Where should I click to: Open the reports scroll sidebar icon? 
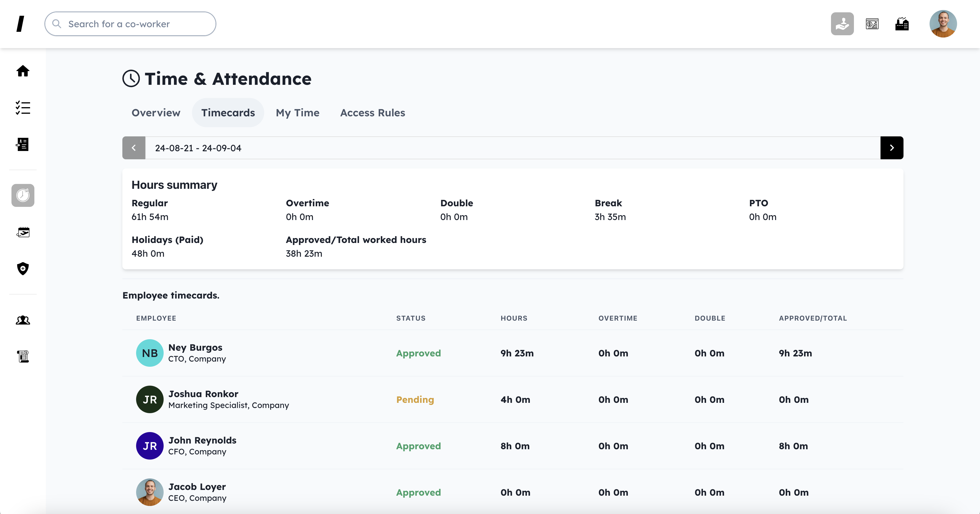pos(23,356)
